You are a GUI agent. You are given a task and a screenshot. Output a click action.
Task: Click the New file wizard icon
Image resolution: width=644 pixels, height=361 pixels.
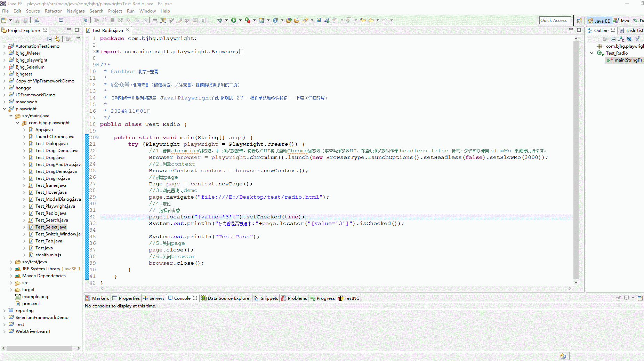4,20
